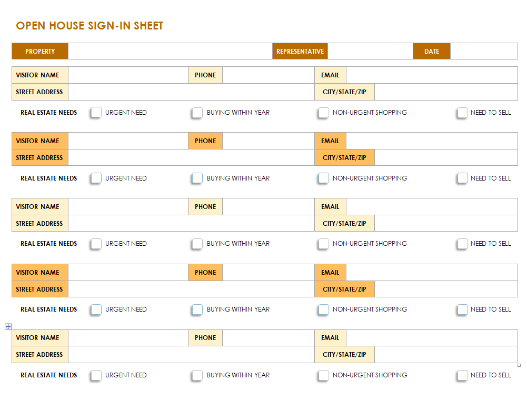Check Need To Sell in first visitor section
The image size is (527, 420).
click(x=462, y=113)
